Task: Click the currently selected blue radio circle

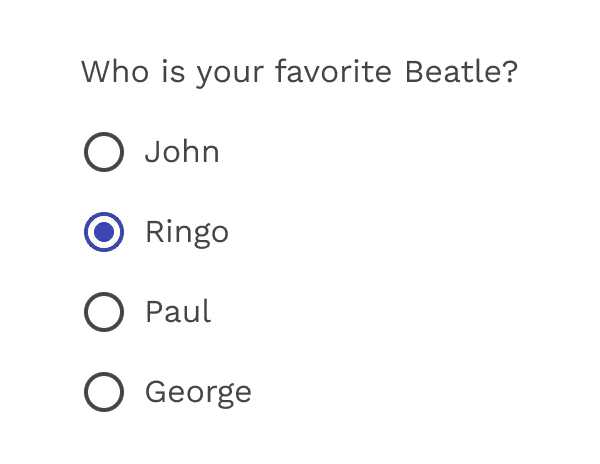Action: point(104,233)
